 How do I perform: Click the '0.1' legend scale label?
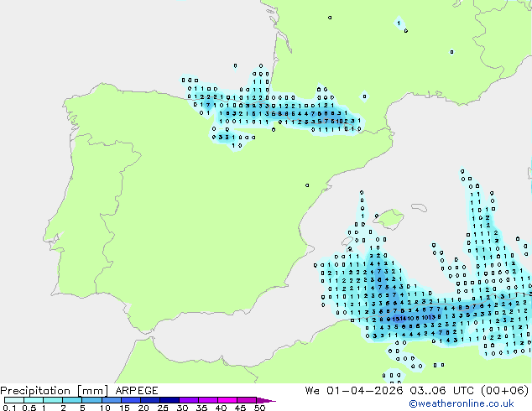point(9,408)
